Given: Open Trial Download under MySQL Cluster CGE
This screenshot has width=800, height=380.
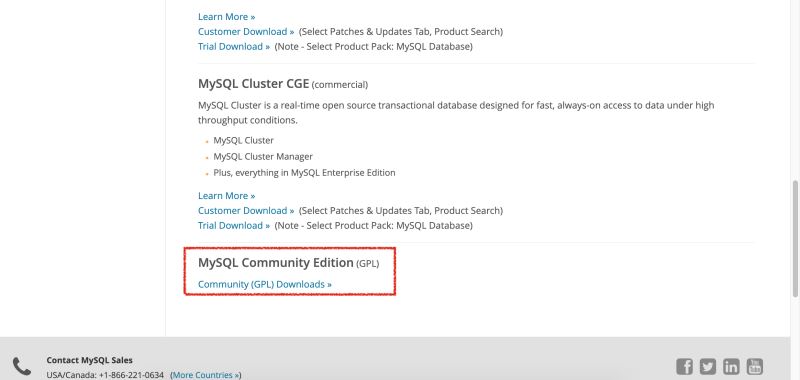Looking at the screenshot, I should click(x=234, y=225).
